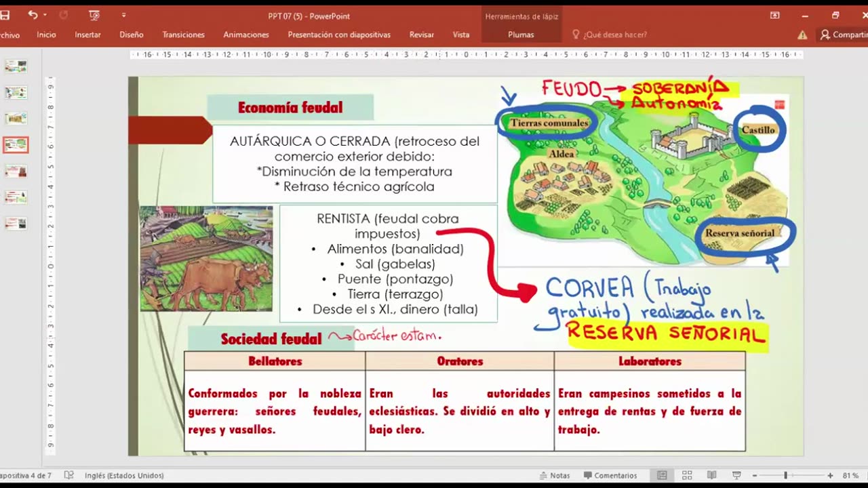Image resolution: width=868 pixels, height=488 pixels.
Task: Click the 'Economía feudal' title on the slide
Action: pyautogui.click(x=290, y=107)
